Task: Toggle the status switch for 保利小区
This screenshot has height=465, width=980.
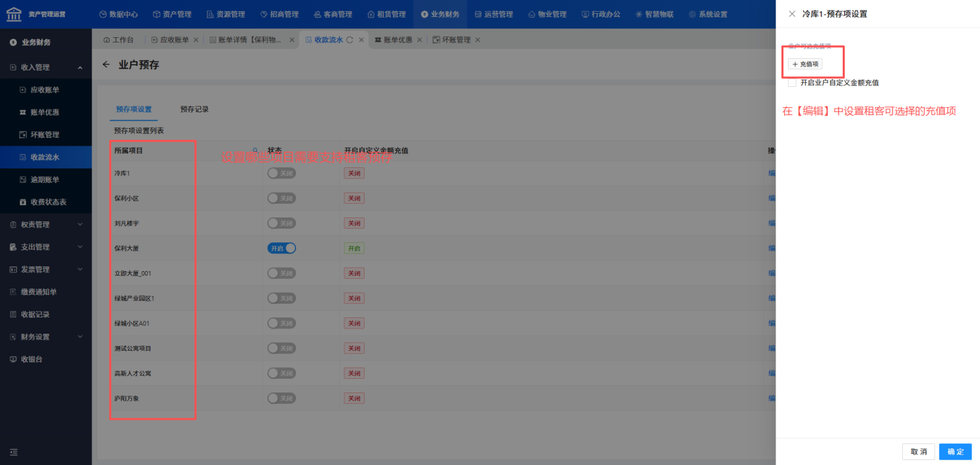Action: click(282, 198)
